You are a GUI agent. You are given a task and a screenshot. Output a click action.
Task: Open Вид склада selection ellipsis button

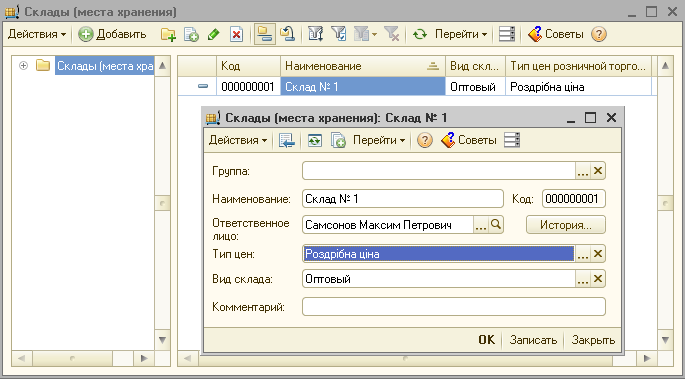point(583,279)
